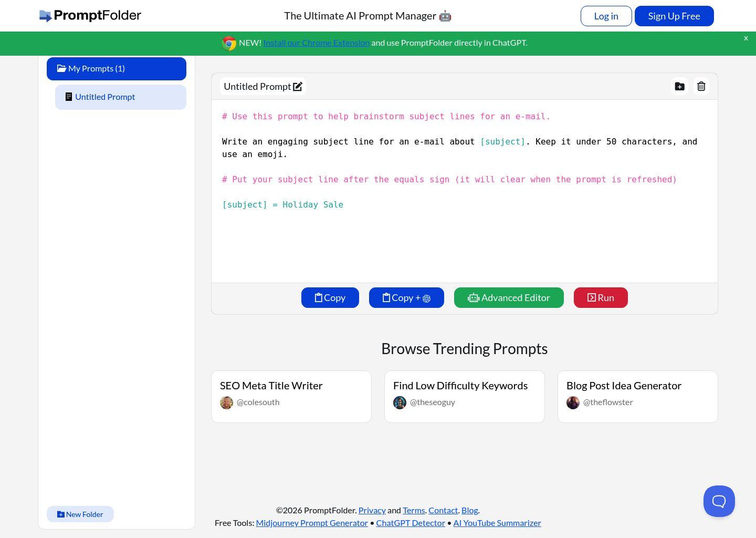The width and height of the screenshot is (756, 538).
Task: Log in to PromptFolder
Action: coord(606,16)
